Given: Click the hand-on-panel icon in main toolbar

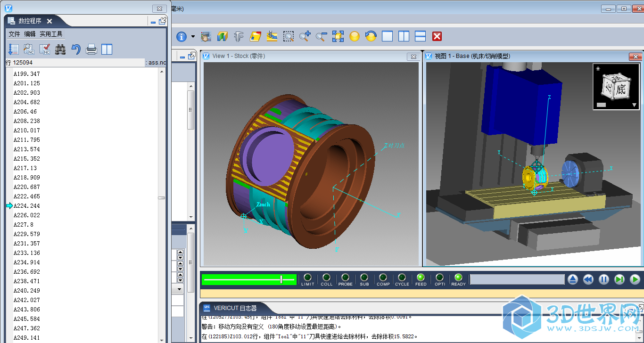Looking at the screenshot, I should (206, 36).
